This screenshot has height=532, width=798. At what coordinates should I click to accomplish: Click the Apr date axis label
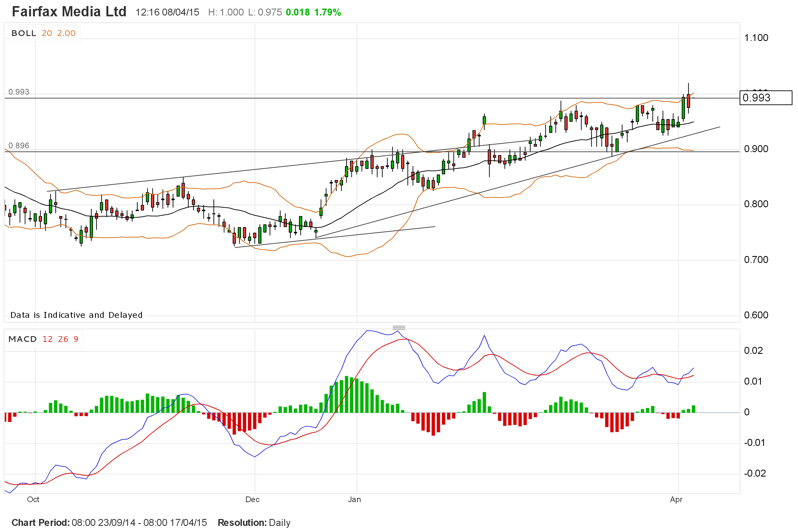click(676, 499)
